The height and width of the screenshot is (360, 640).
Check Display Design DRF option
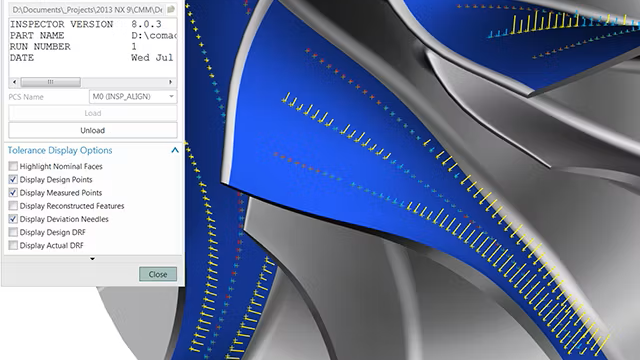tap(13, 232)
